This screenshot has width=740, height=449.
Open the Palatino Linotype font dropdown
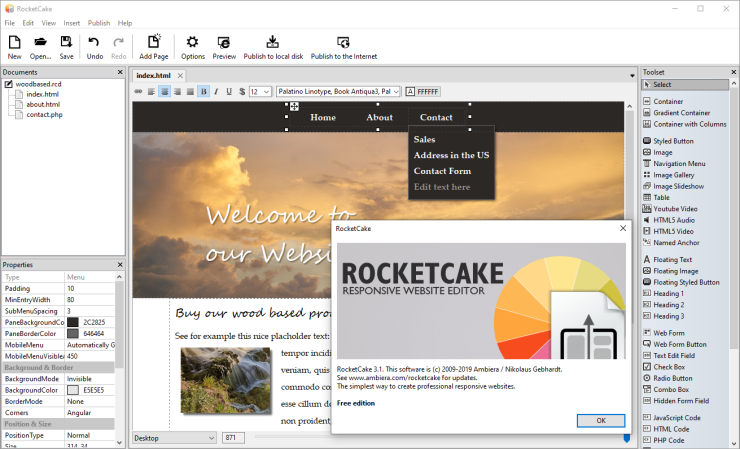pyautogui.click(x=338, y=92)
